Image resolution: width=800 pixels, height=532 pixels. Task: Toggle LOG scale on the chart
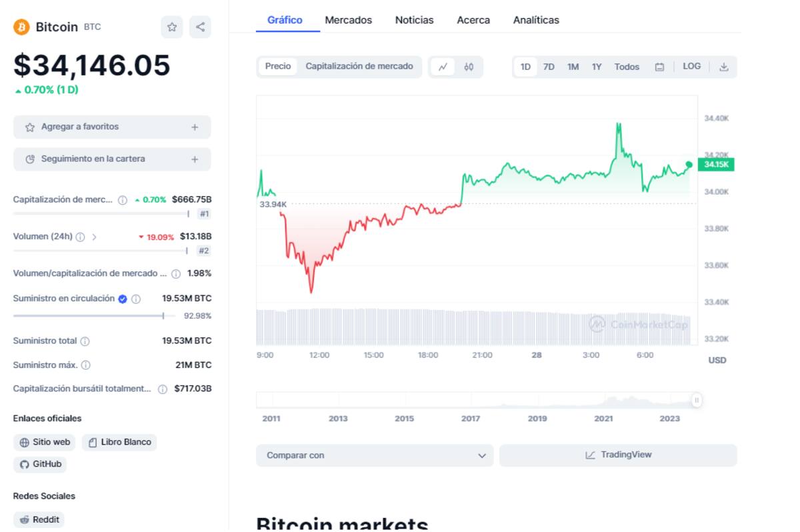click(691, 67)
